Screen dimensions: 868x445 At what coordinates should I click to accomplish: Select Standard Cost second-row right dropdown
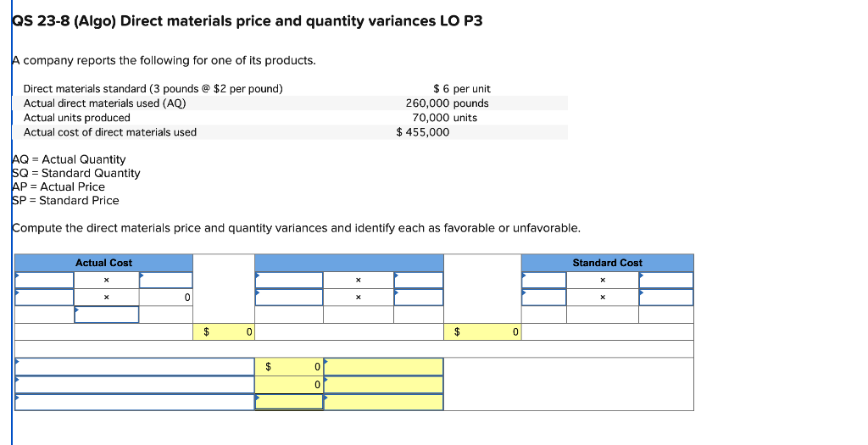pos(666,298)
